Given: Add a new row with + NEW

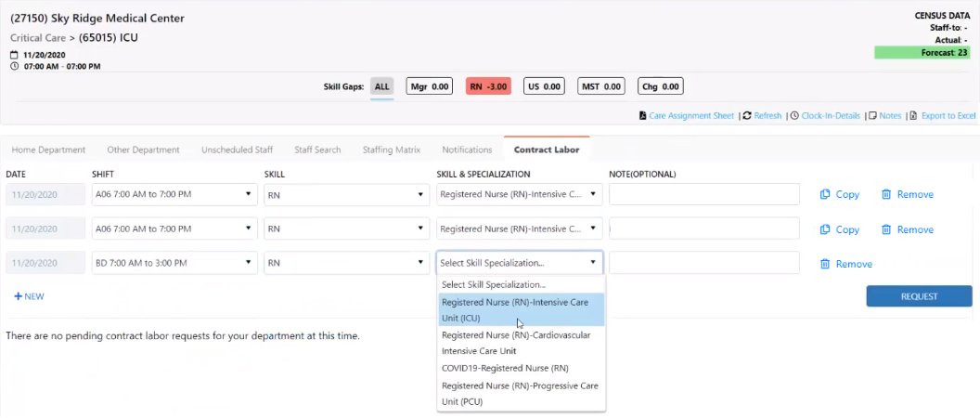Looking at the screenshot, I should click(29, 296).
